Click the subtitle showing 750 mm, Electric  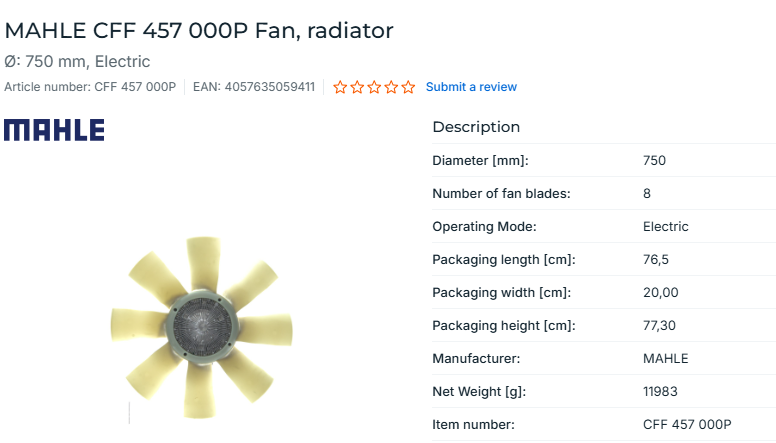point(77,62)
